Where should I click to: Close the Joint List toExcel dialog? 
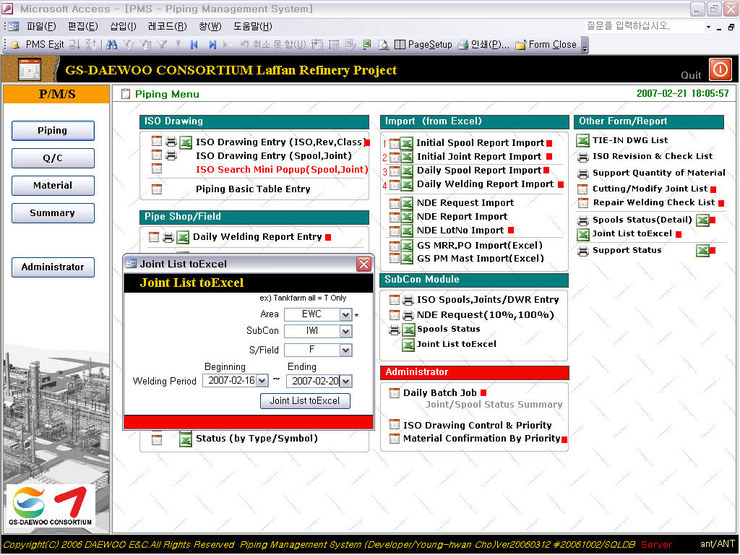363,264
